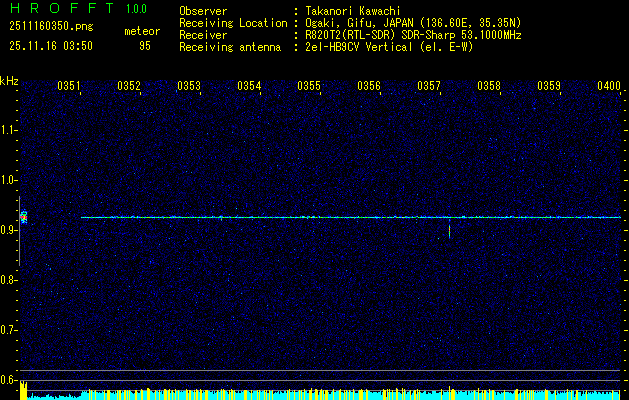Viewport: 629px width, 400px height.
Task: Click the 1.0 kHz axis label
Action: [8, 180]
